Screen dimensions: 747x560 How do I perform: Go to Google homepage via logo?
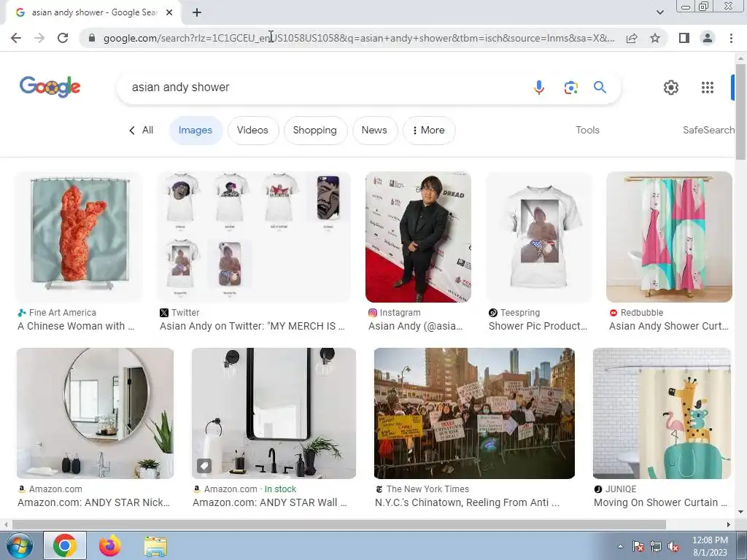pos(50,87)
